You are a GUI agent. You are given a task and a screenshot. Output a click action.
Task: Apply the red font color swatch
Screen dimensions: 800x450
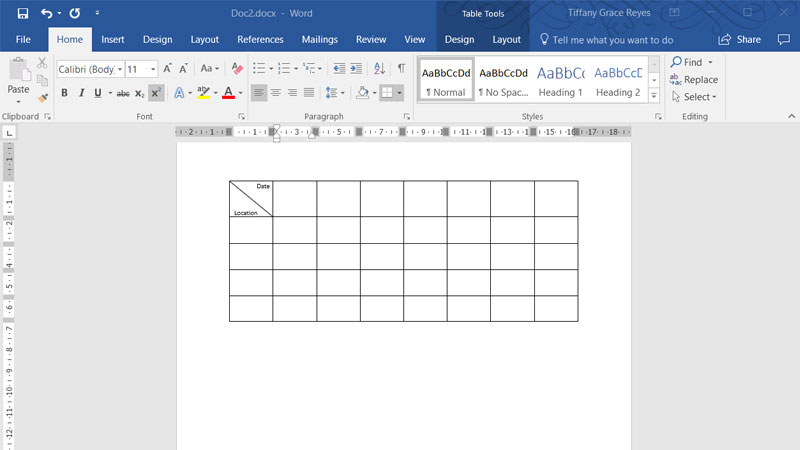pyautogui.click(x=228, y=93)
